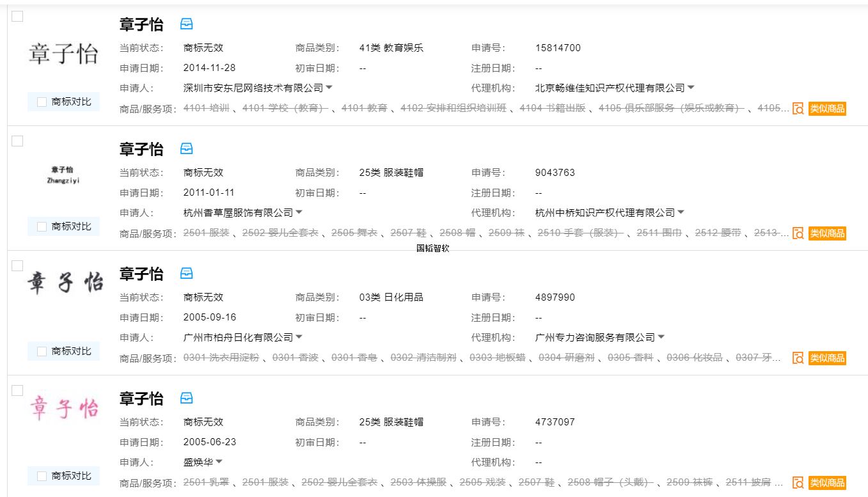Viewport: 868px width, 497px height.
Task: Click application date 2005-06-23
Action: pyautogui.click(x=210, y=442)
